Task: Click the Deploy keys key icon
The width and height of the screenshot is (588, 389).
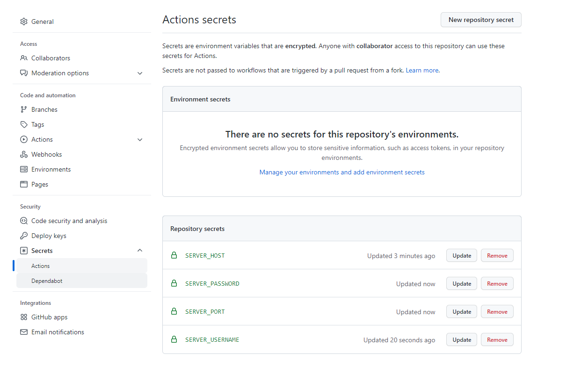Action: [x=24, y=236]
